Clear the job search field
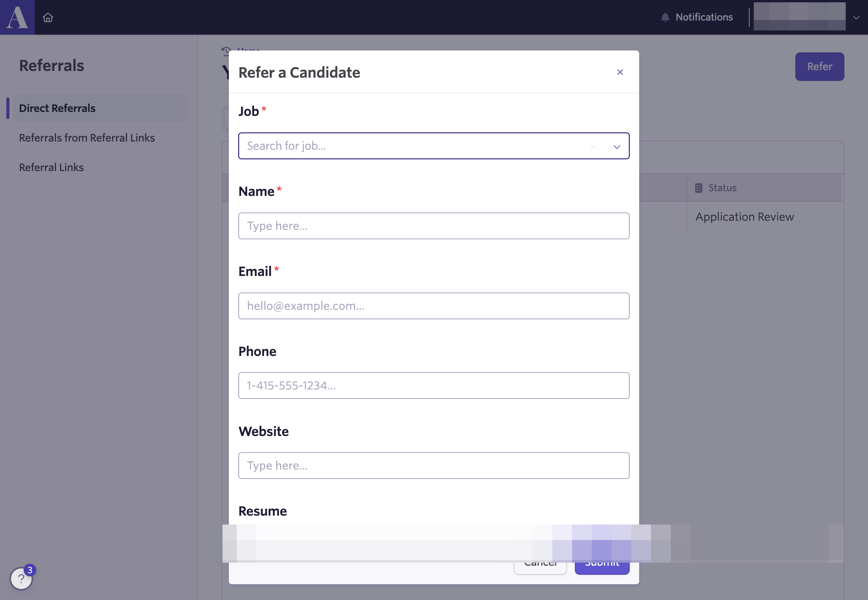Screen dimensions: 868x600 593,147
